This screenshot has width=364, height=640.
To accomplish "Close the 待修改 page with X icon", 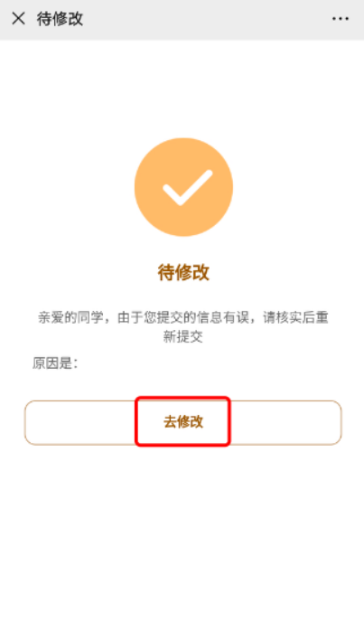I will (x=18, y=18).
